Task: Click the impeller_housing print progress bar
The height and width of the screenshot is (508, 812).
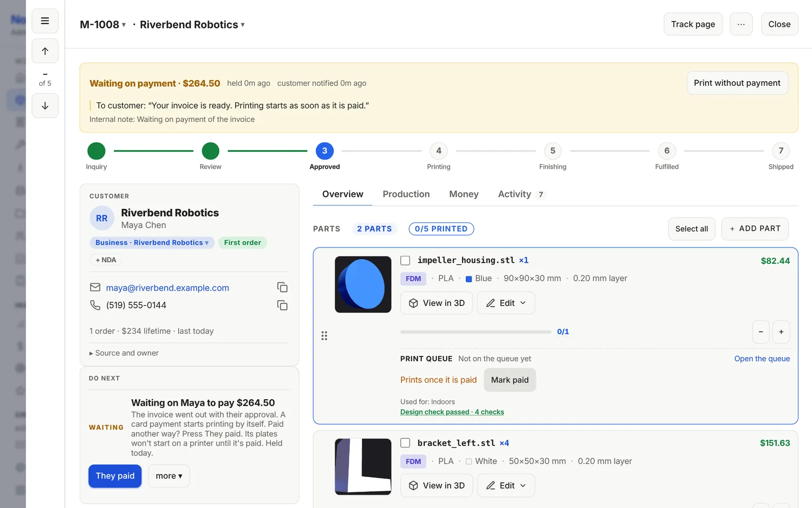Action: coord(476,332)
